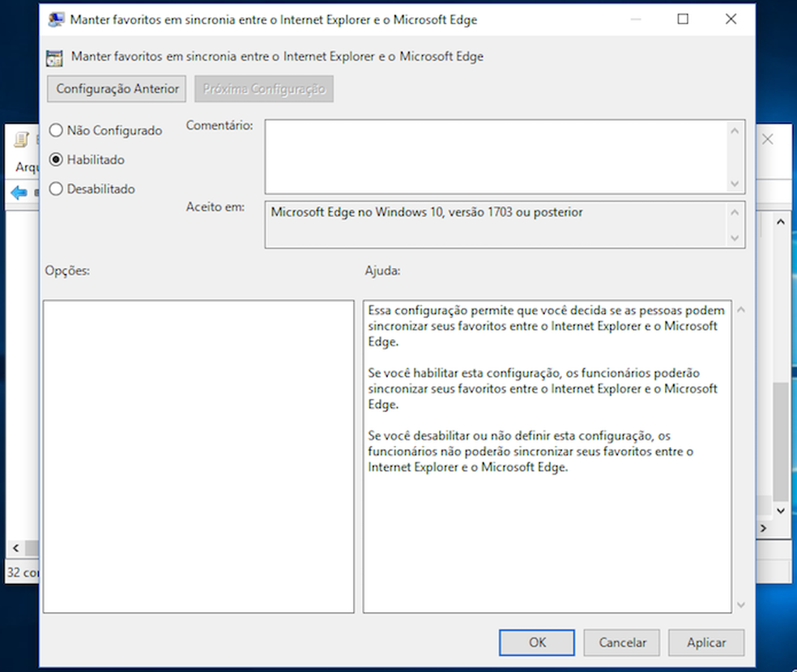797x672 pixels.
Task: Click scroll down arrow in background window
Action: point(781,510)
